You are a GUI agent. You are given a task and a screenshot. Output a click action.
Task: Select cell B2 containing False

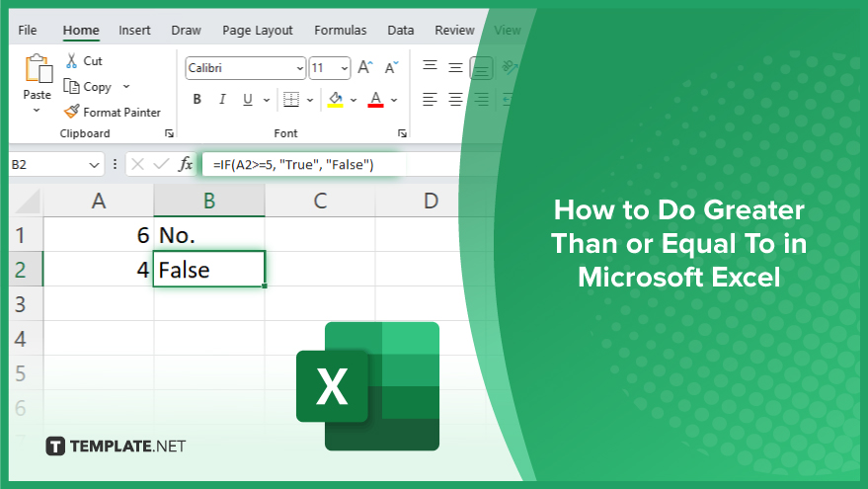coord(209,269)
